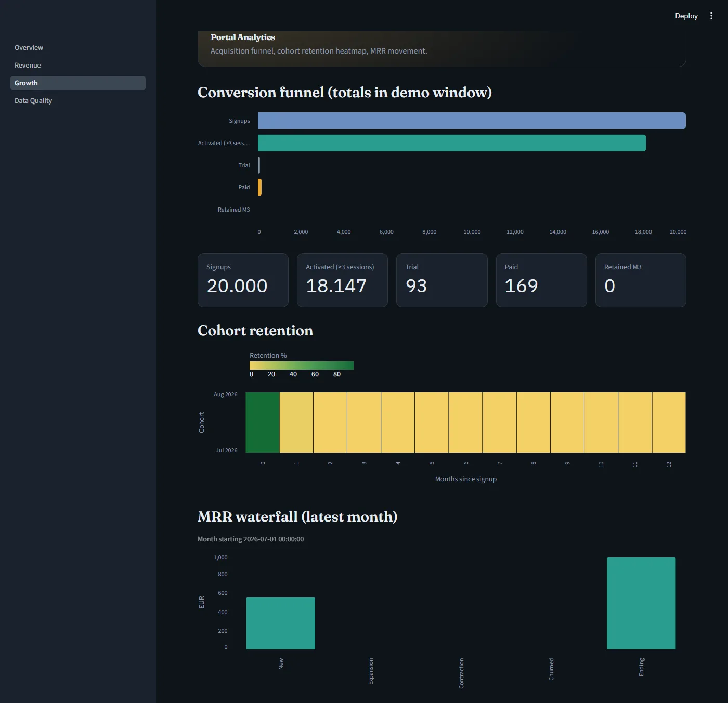Click the Signups 20.000 metric card
Image resolution: width=728 pixels, height=703 pixels.
pos(243,280)
